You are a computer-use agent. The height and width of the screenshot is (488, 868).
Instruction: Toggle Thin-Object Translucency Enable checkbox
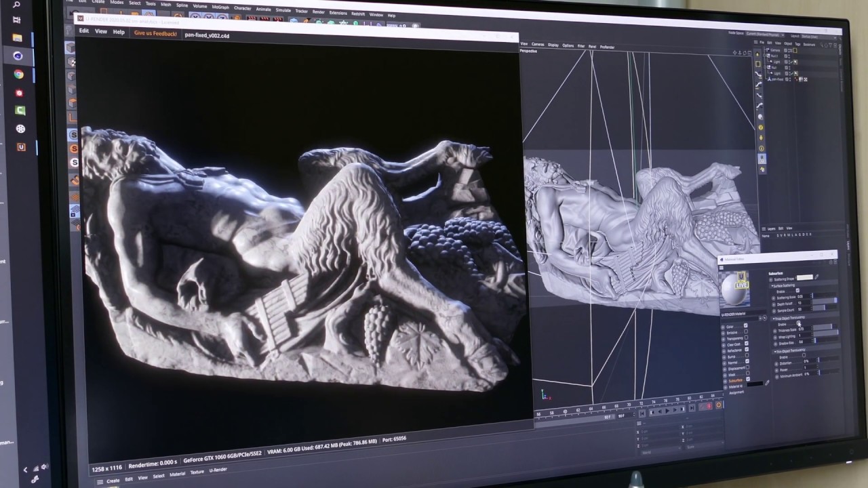tap(804, 355)
